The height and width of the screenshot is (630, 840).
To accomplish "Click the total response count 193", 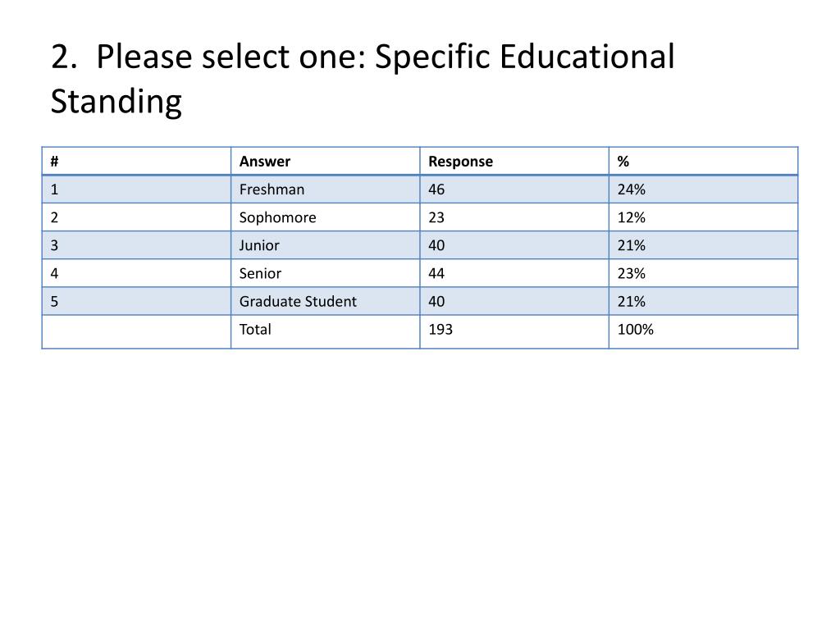I will [x=514, y=331].
